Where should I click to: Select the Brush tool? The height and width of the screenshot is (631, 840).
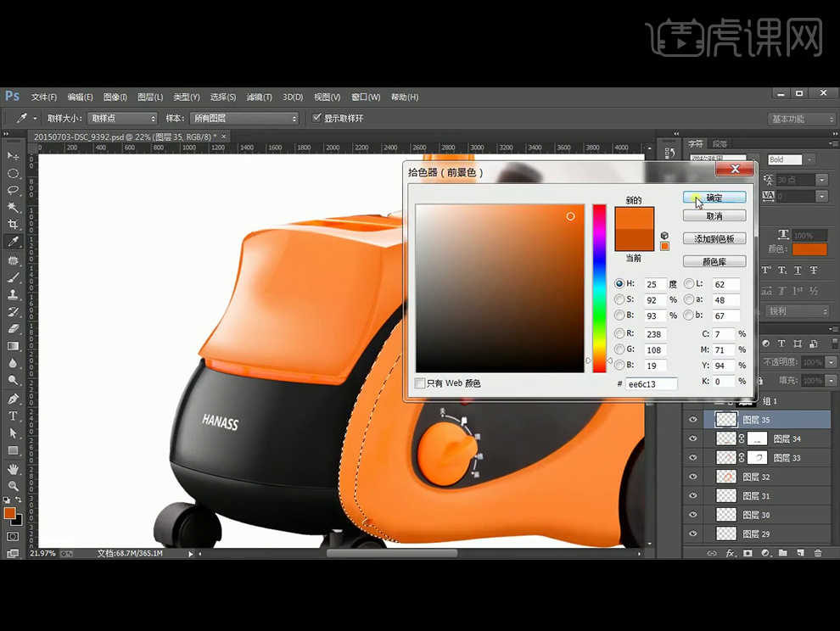13,278
